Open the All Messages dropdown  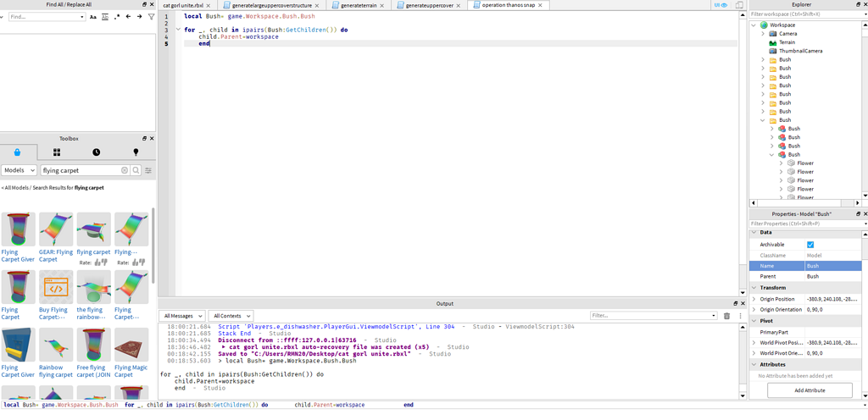tap(182, 316)
